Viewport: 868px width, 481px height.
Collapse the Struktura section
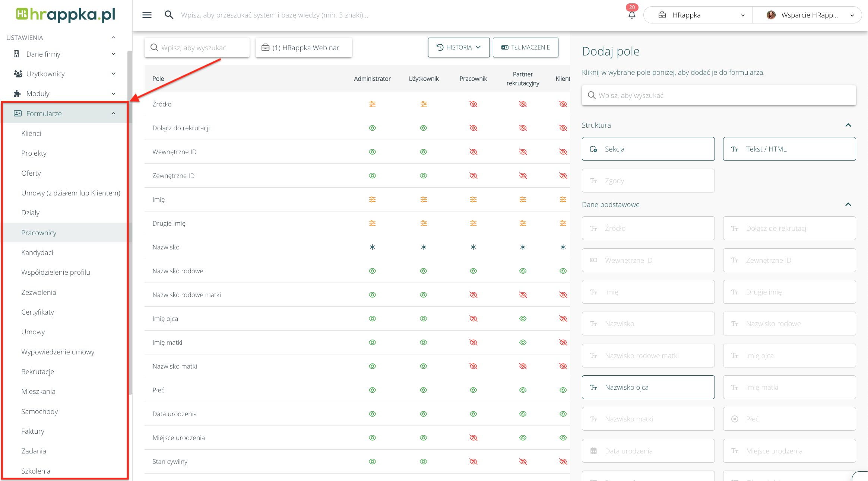tap(848, 125)
